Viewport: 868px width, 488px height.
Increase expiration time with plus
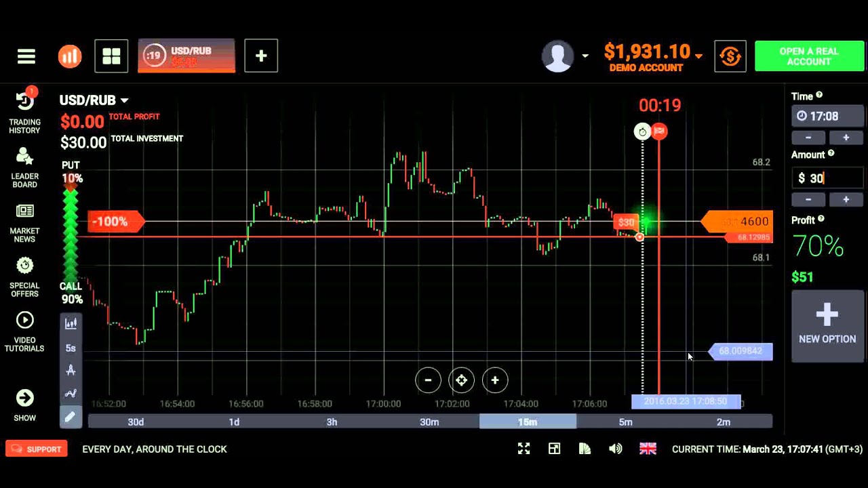pyautogui.click(x=846, y=137)
